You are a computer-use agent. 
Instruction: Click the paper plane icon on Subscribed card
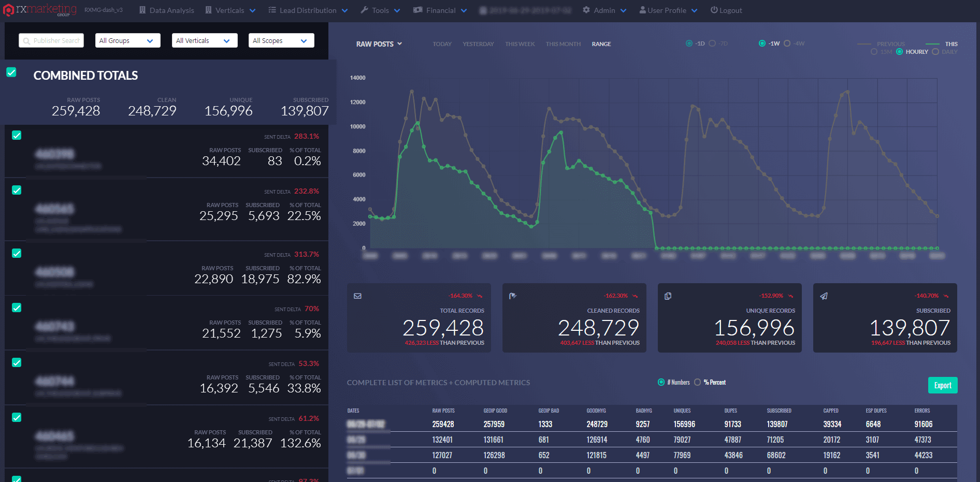(x=824, y=296)
